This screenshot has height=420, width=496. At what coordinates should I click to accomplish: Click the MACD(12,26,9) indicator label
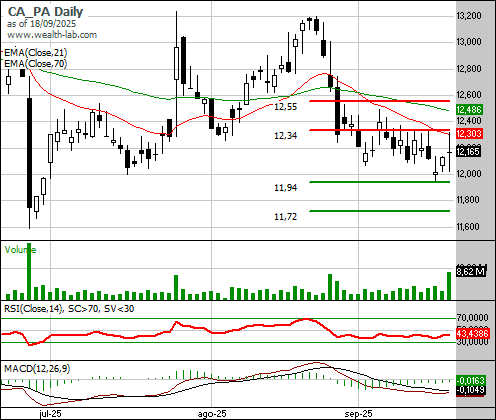point(37,369)
